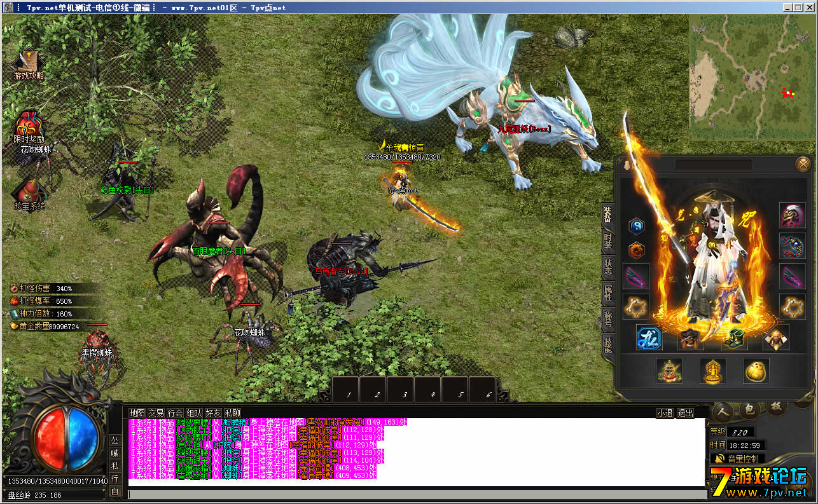The image size is (818, 504).
Task: Close the character equipment panel
Action: click(803, 165)
